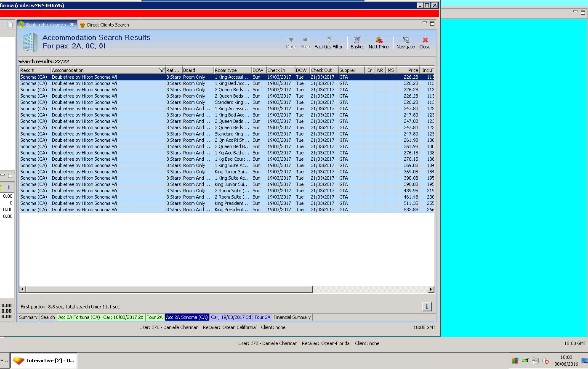
Task: Click the network connection tray icon
Action: click(x=535, y=361)
